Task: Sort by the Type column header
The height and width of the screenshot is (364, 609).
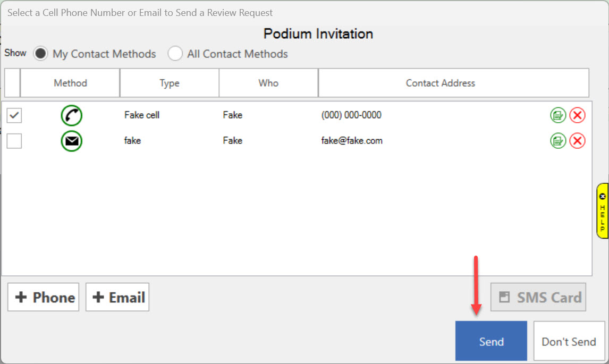Action: point(170,83)
